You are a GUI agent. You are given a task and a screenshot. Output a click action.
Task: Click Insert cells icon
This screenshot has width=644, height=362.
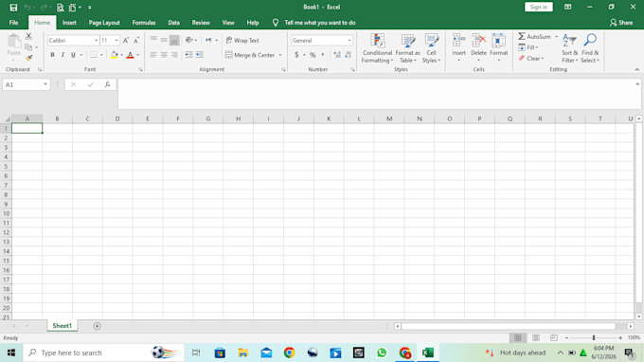coord(458,40)
